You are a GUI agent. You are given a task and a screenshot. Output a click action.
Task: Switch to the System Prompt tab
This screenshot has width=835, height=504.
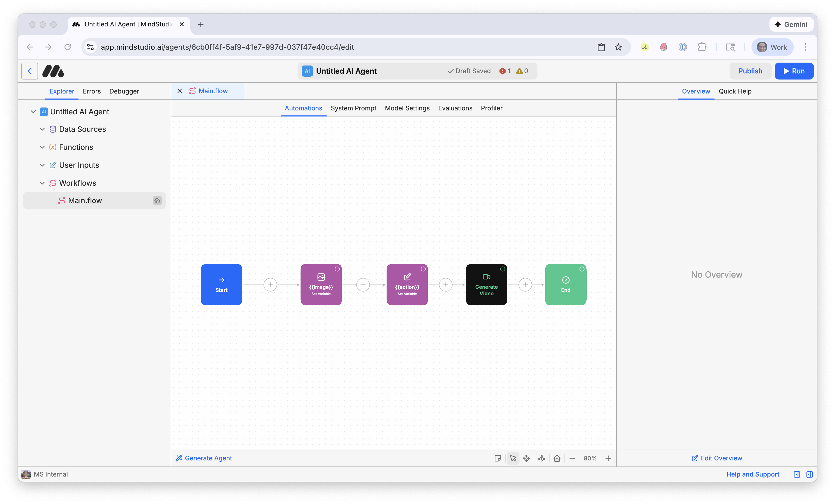[354, 108]
